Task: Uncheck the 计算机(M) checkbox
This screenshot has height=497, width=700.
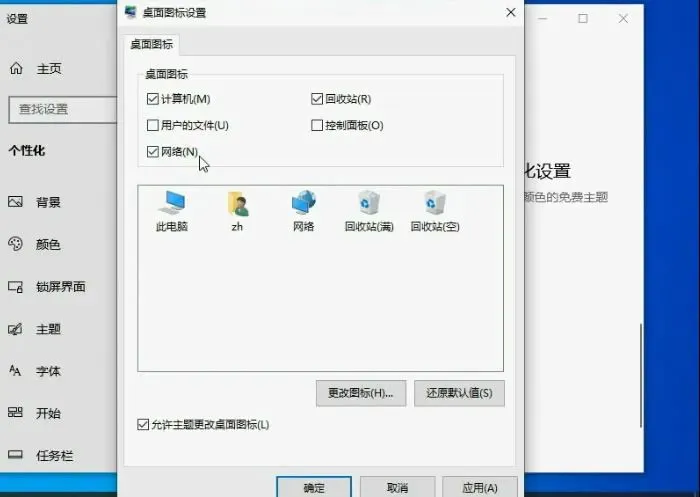Action: click(153, 99)
